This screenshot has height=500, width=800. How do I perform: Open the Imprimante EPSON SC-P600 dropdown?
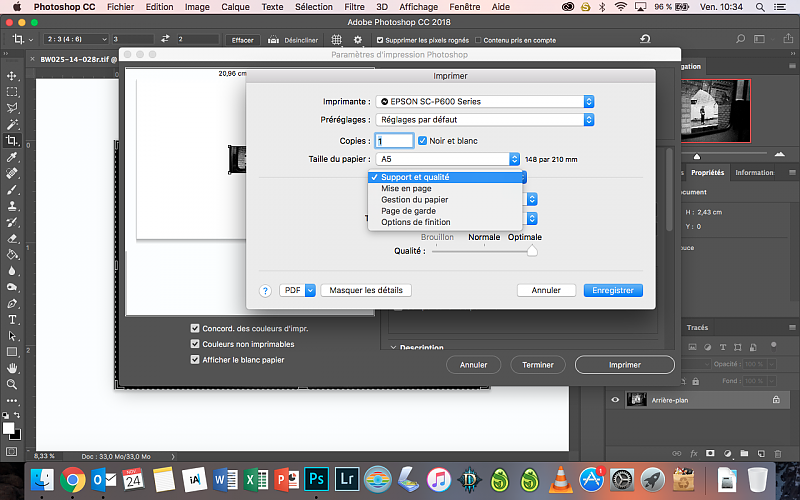[485, 102]
